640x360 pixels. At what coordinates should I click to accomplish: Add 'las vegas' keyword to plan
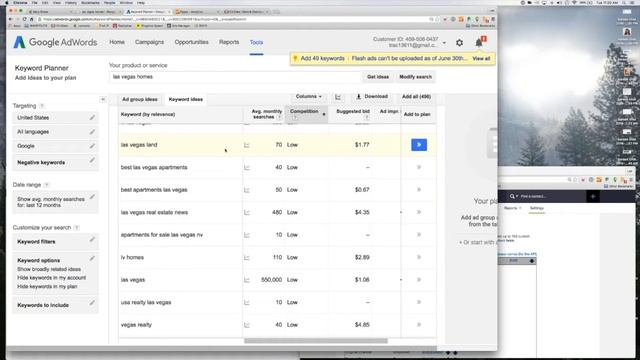(x=419, y=280)
